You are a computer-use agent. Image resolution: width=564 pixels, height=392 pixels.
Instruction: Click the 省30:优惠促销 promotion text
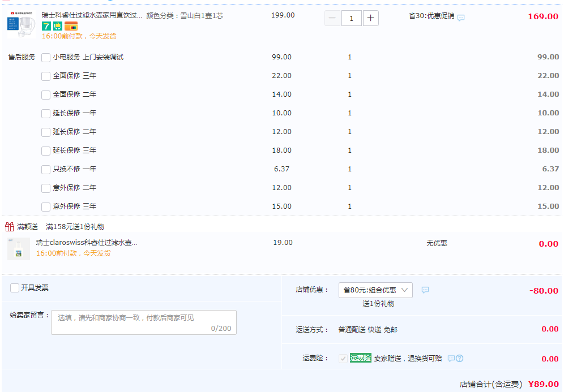[431, 16]
